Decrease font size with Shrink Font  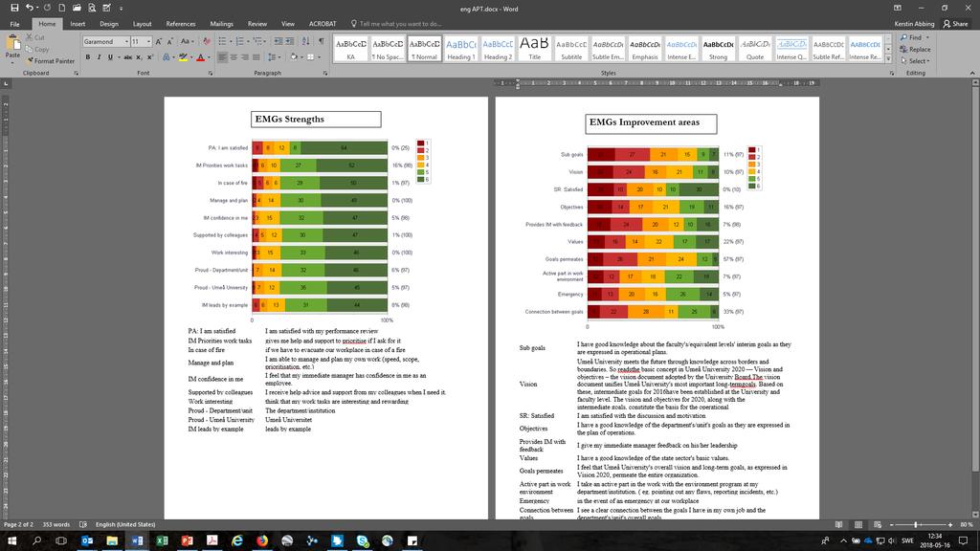169,41
